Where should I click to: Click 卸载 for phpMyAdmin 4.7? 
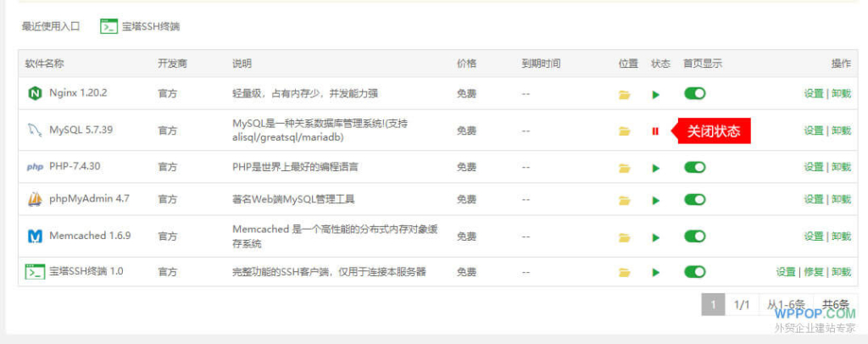841,199
